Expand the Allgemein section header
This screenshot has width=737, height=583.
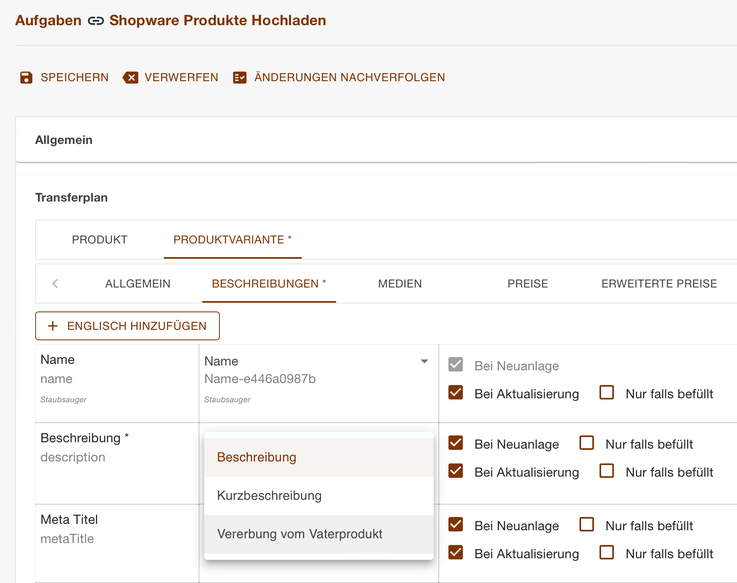[376, 140]
